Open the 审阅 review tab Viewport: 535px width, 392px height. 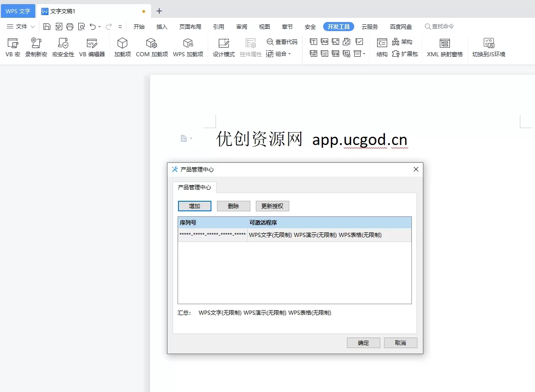click(242, 27)
